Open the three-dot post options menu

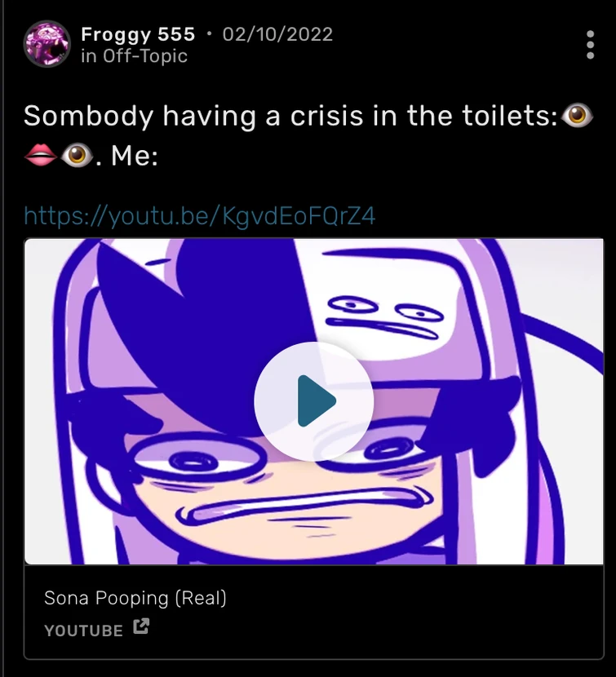tap(590, 45)
